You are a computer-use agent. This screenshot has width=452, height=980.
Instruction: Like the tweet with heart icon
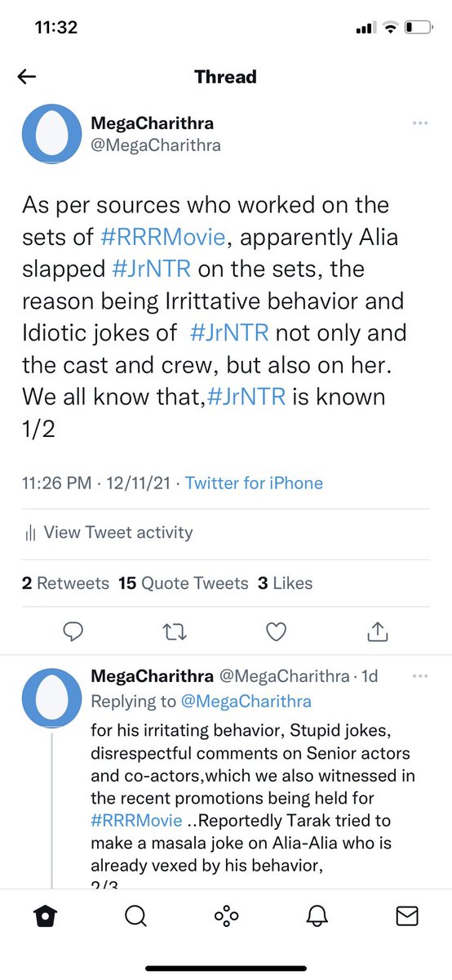(x=277, y=630)
